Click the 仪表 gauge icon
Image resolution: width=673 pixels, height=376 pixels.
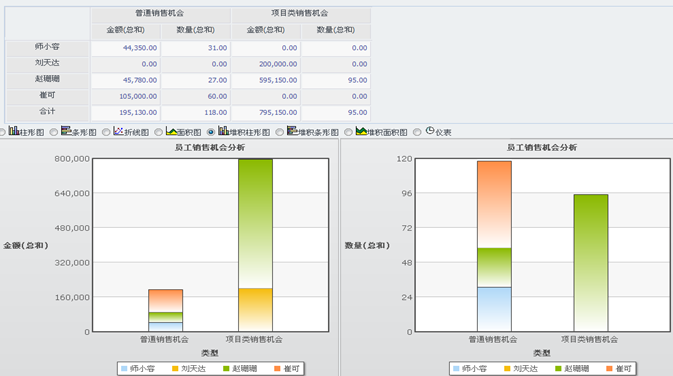click(x=430, y=130)
